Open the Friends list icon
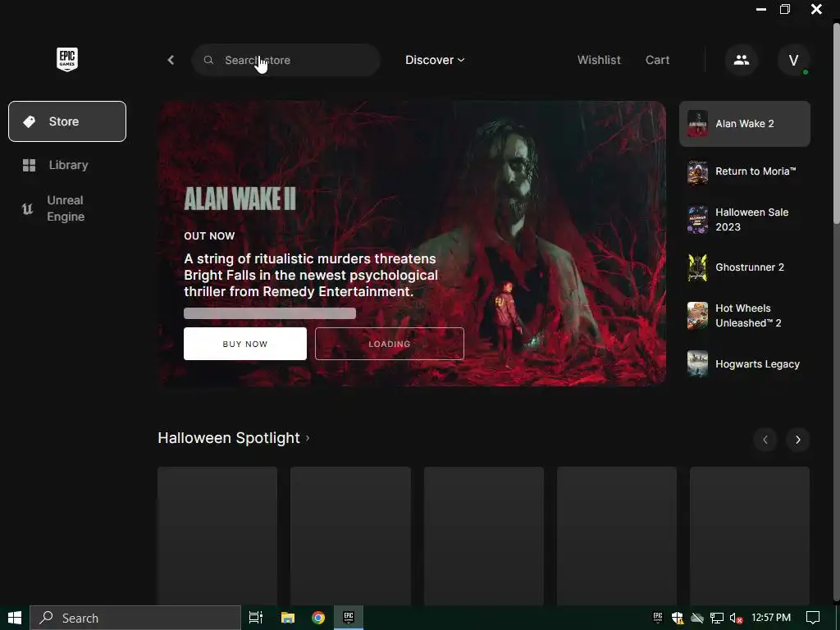Viewport: 840px width, 630px height. pyautogui.click(x=742, y=60)
